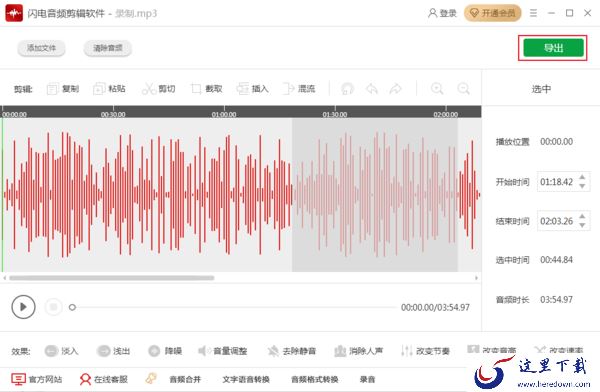Click the 播放位置 value 00:00.00
The height and width of the screenshot is (392, 600).
(556, 142)
